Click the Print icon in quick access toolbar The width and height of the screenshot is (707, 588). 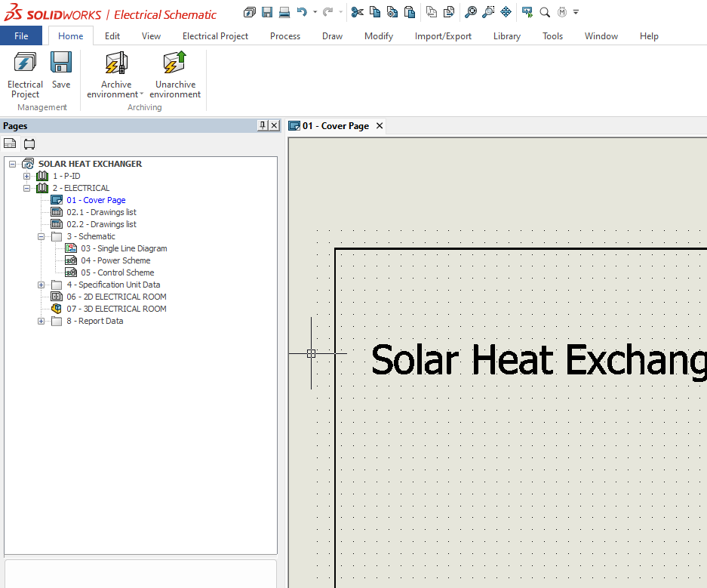pyautogui.click(x=284, y=12)
